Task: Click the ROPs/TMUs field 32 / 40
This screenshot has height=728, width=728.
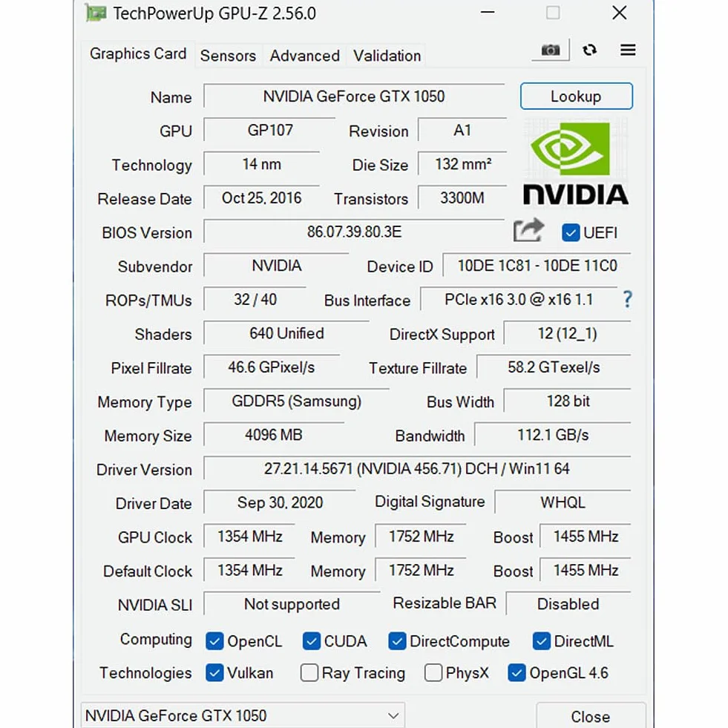Action: coord(255,300)
